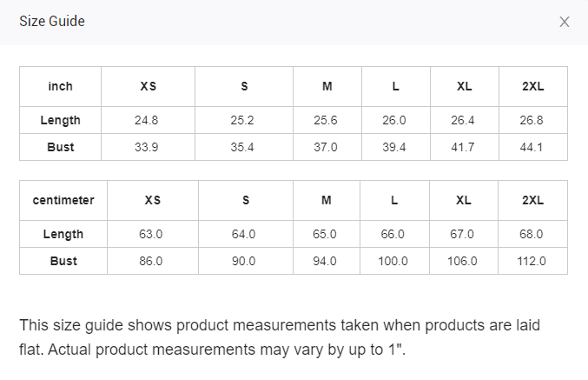Select the XL header in centimeter table
Screen dimensions: 588x380
click(463, 201)
